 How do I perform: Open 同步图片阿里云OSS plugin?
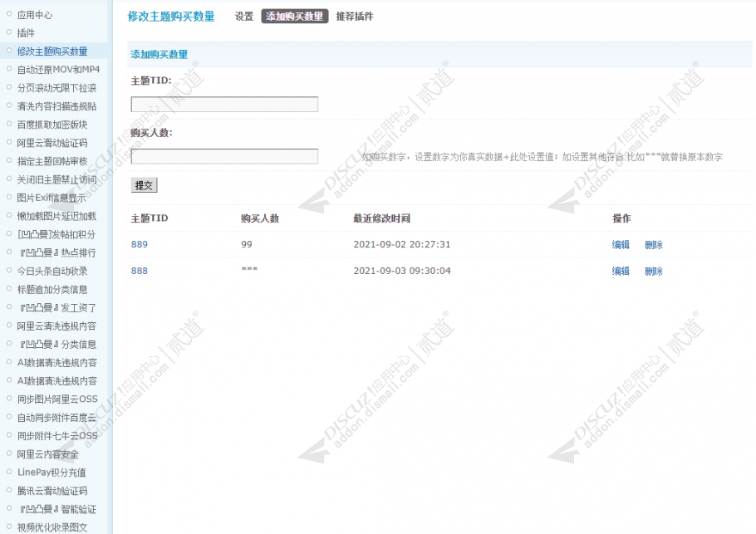click(x=57, y=399)
